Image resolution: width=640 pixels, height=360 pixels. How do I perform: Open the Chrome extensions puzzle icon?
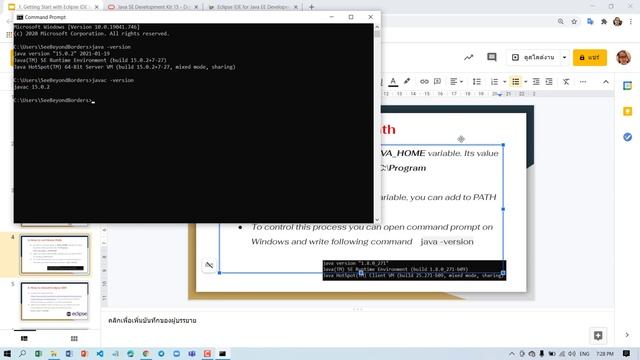[x=604, y=21]
